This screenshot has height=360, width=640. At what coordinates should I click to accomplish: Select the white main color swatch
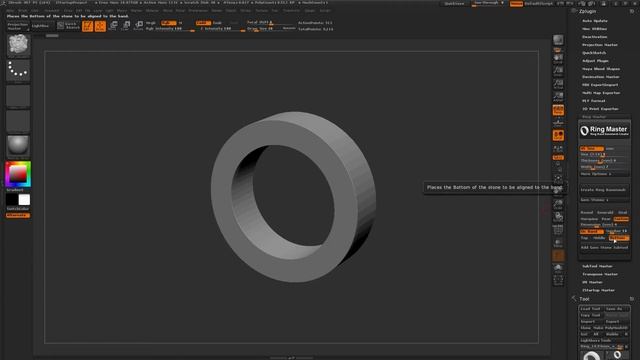(x=24, y=200)
